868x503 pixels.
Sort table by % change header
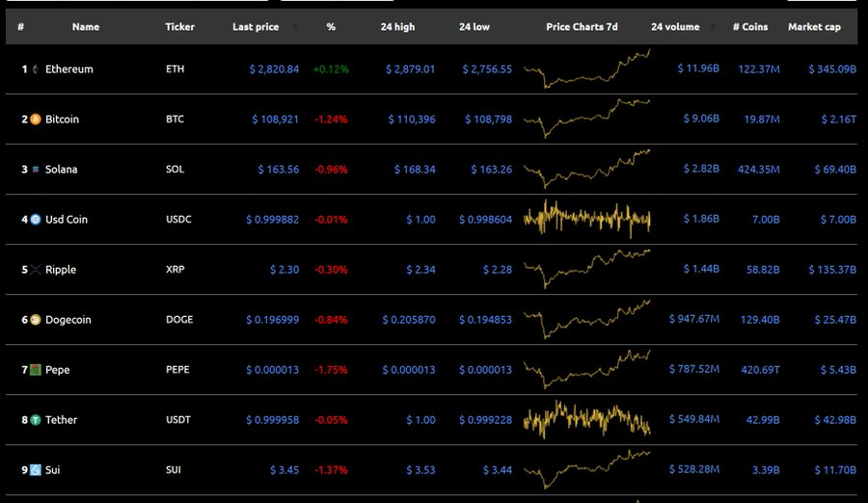(x=331, y=27)
